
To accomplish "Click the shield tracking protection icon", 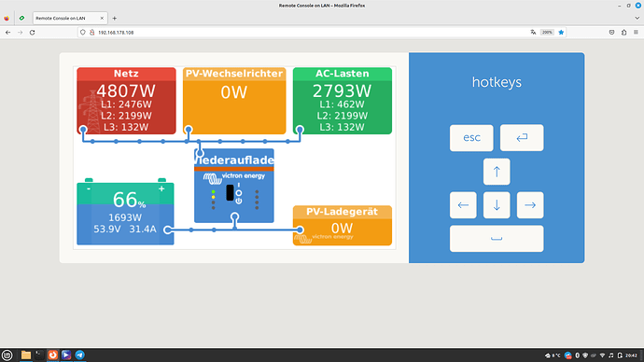I will 82,32.
